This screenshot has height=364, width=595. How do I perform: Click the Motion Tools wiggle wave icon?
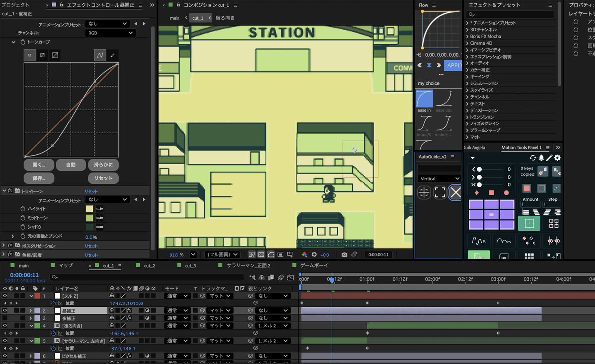tap(479, 241)
